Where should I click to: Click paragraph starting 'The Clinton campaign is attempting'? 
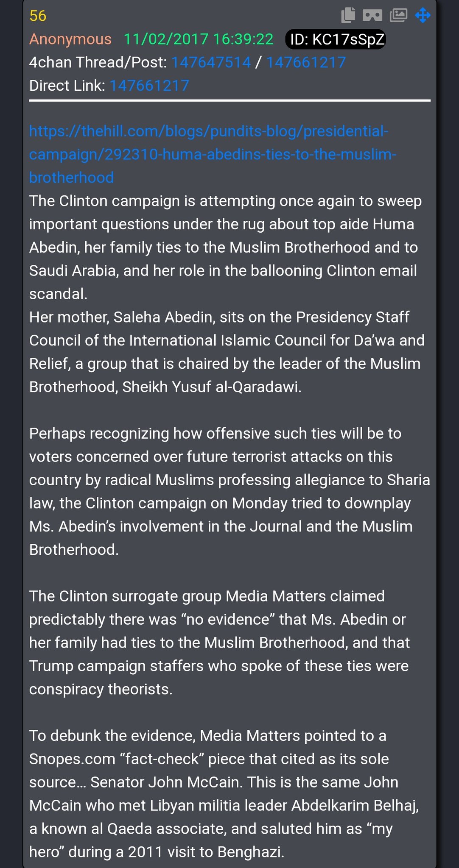[x=226, y=248]
